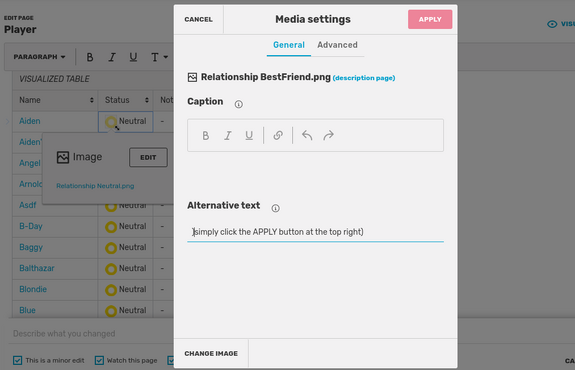Click yellow Neutral status icon in Aiden row
The image size is (575, 370).
click(111, 122)
